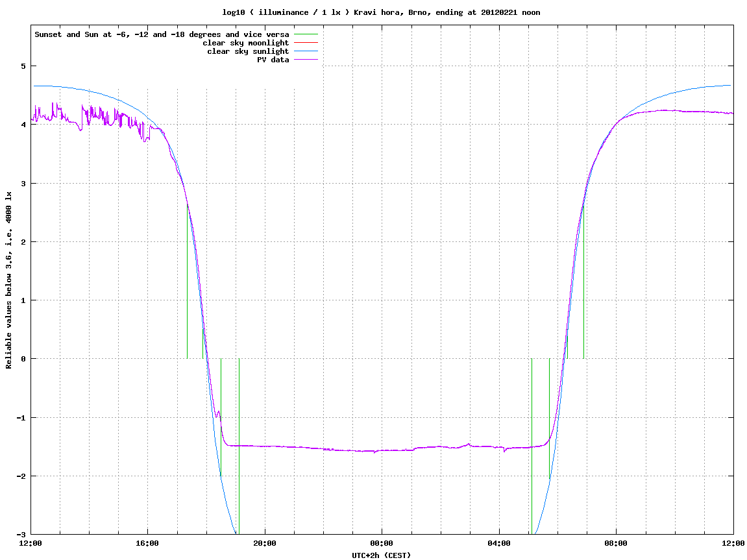
Task: Click the purple PV data legend line sample
Action: pyautogui.click(x=306, y=60)
